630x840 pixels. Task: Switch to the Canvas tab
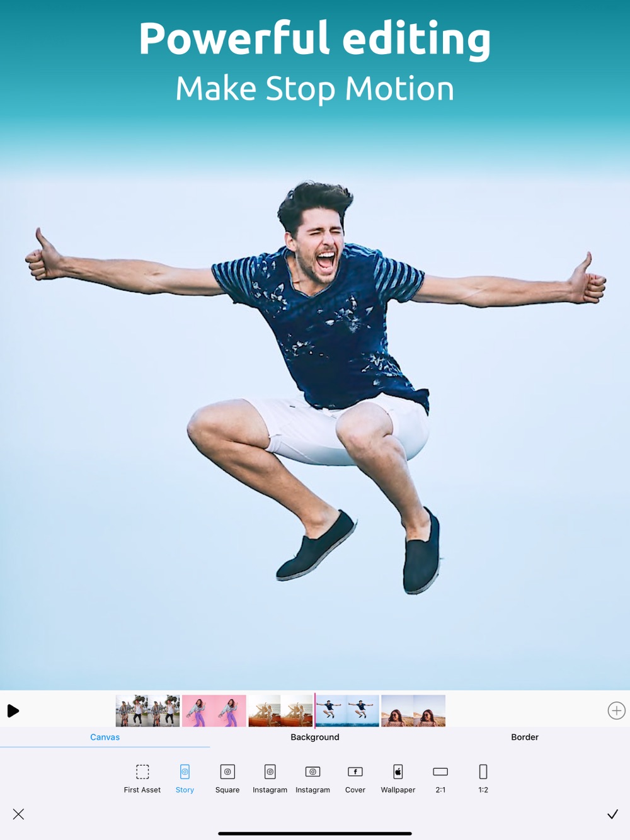point(105,737)
